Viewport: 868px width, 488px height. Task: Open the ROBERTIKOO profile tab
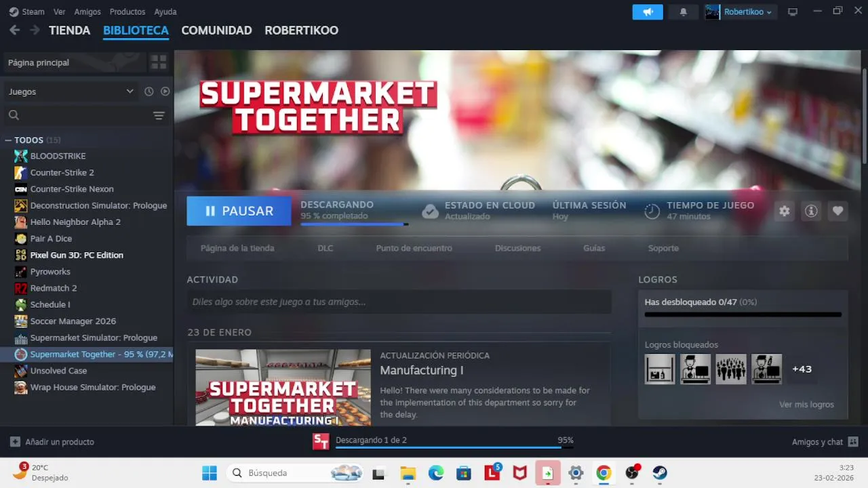(x=301, y=30)
